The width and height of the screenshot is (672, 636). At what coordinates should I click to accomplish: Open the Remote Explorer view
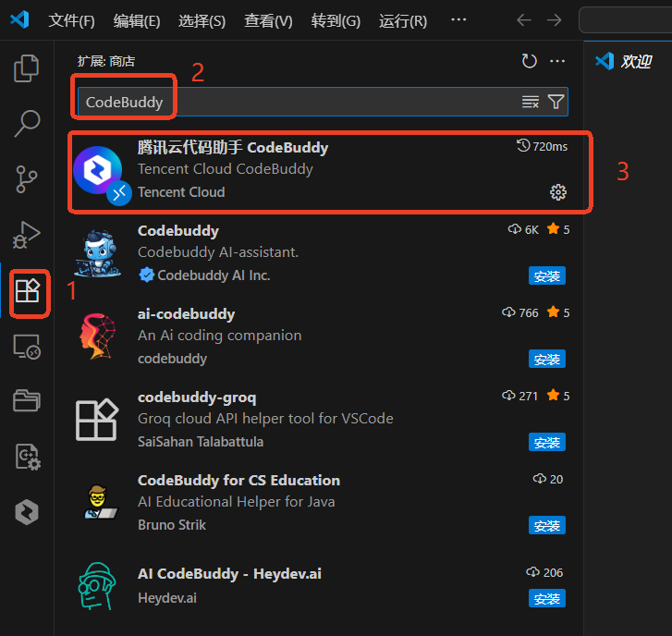point(27,347)
